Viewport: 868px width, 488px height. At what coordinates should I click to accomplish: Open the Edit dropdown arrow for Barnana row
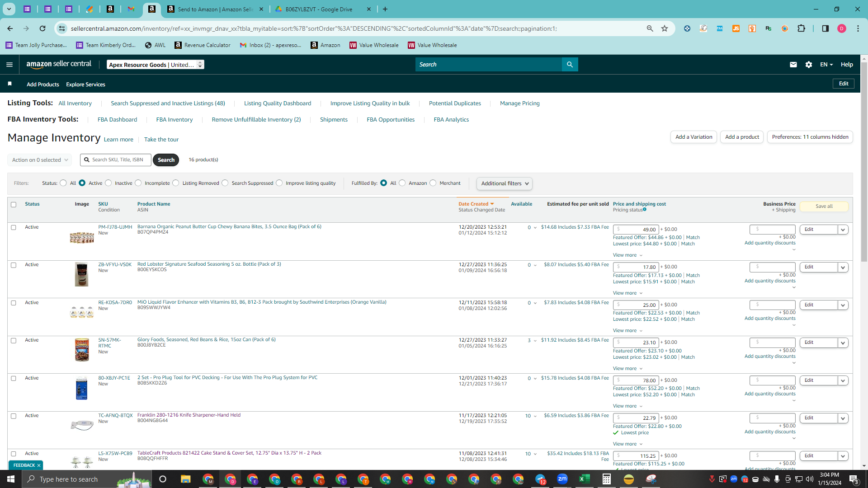coord(843,230)
